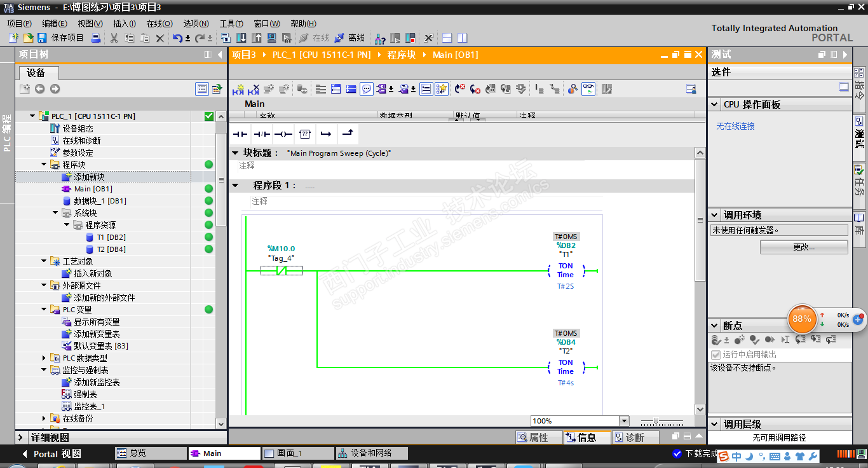Click the split editor vertically icon
The width and height of the screenshot is (868, 468).
click(463, 38)
